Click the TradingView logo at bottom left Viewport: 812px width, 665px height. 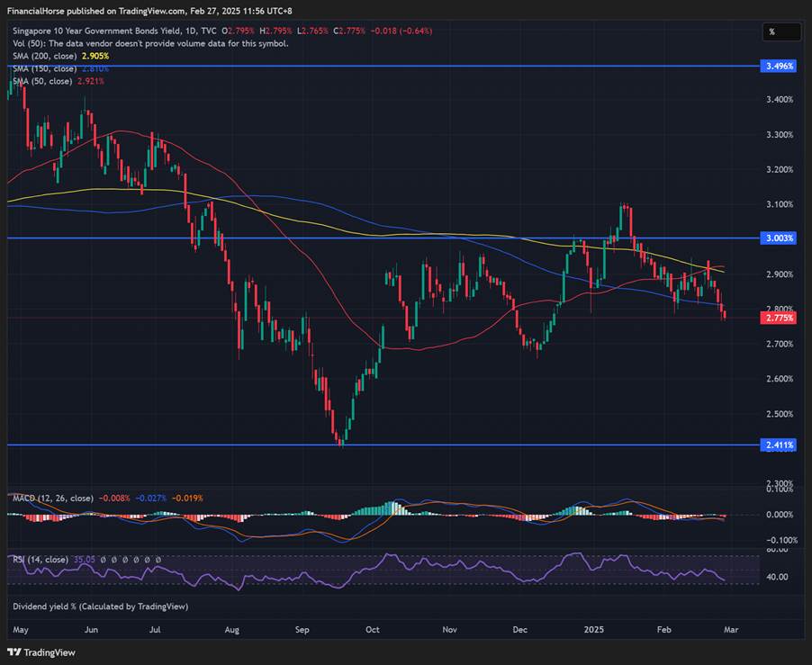click(x=31, y=652)
